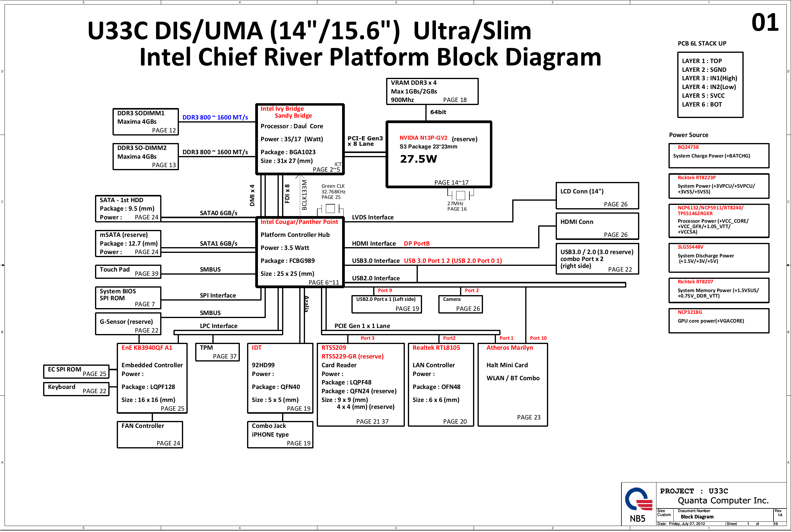
Task: Click the blue DDR3 800 ~ 1600 MT/s label
Action: [x=215, y=117]
